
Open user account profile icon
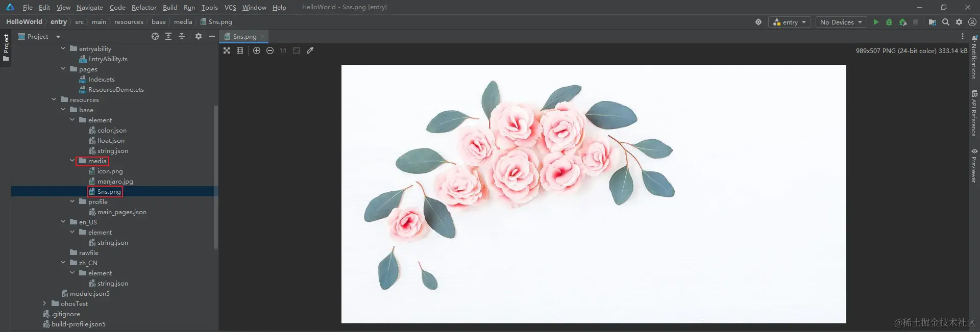coord(972,22)
